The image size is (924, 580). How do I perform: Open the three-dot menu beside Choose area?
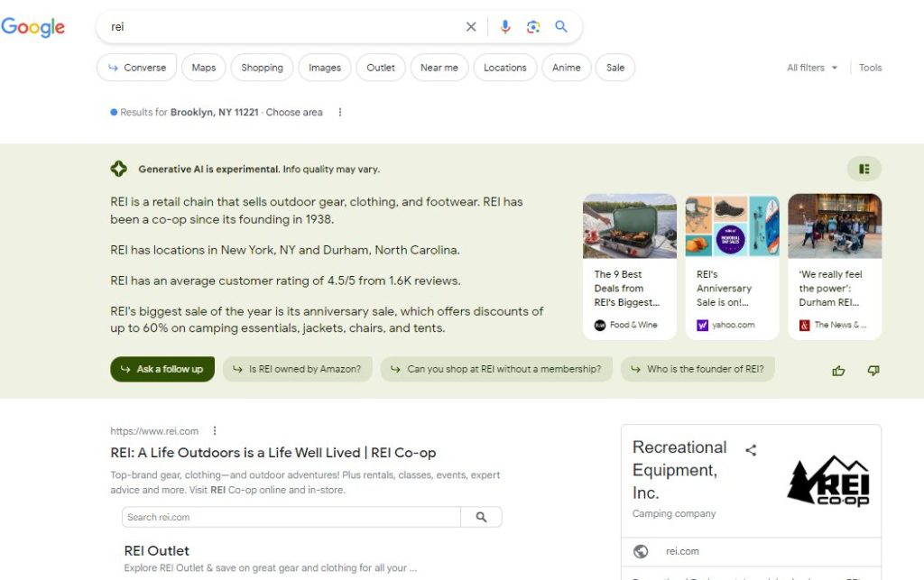coord(340,113)
